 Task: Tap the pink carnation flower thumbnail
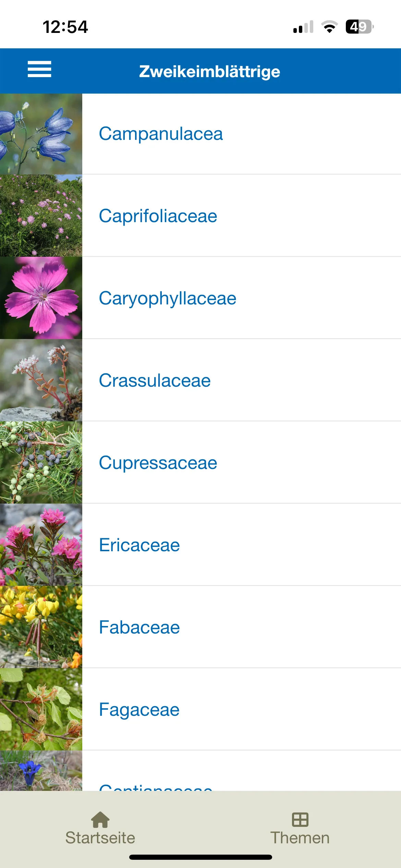[41, 298]
